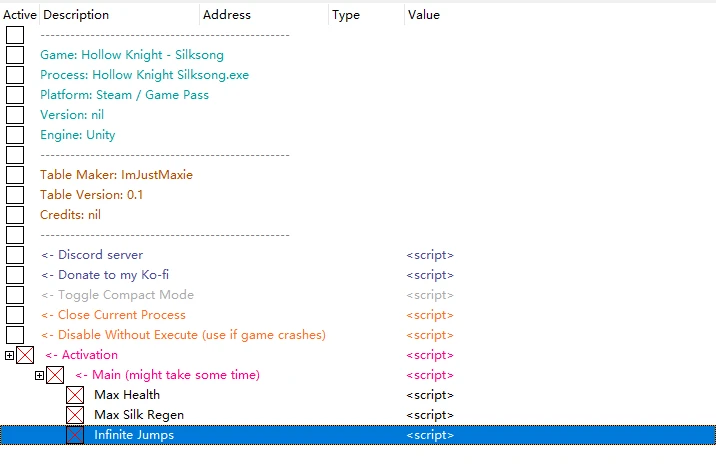
Task: Disable the Infinite Jumps cheat checkbox
Action: pos(75,435)
